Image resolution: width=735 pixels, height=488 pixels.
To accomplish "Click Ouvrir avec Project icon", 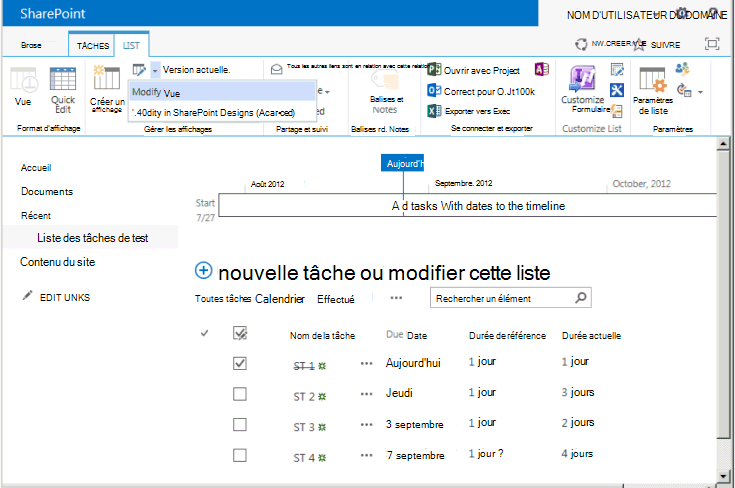I will [434, 69].
